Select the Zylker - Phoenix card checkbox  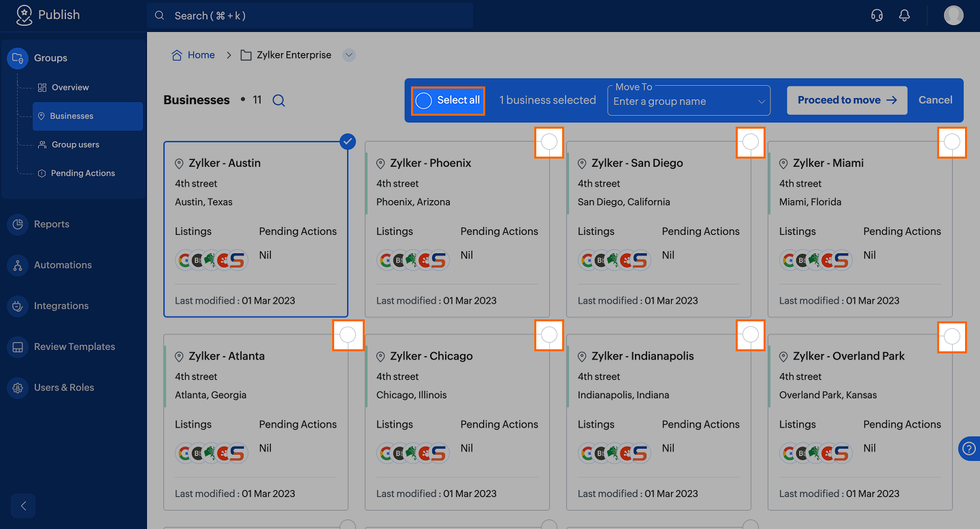[549, 142]
